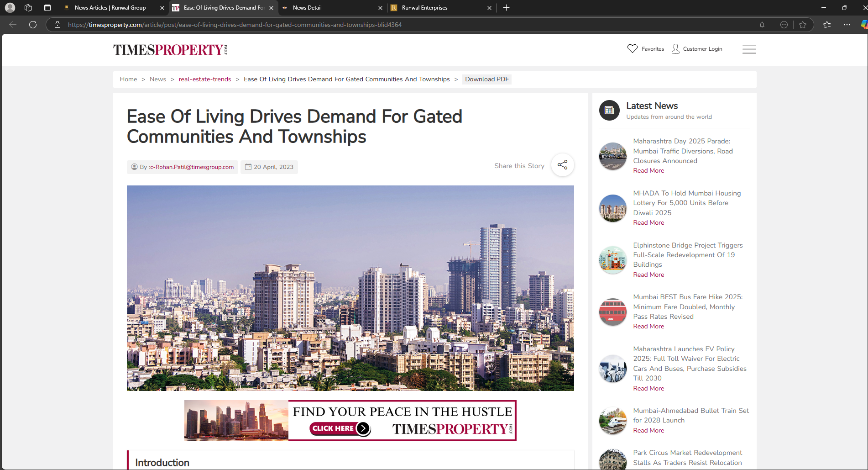Click the Favorites heart icon

click(x=632, y=49)
